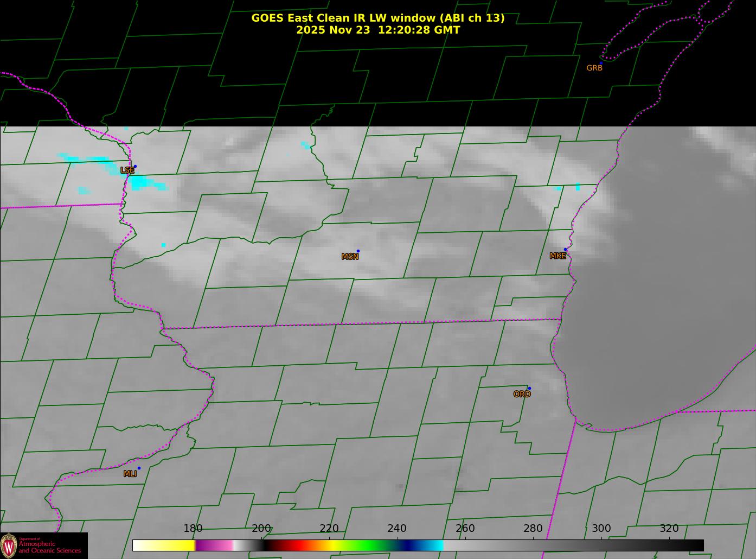This screenshot has height=559, width=756.
Task: Click the 280 label on the temperature scale
Action: point(533,528)
